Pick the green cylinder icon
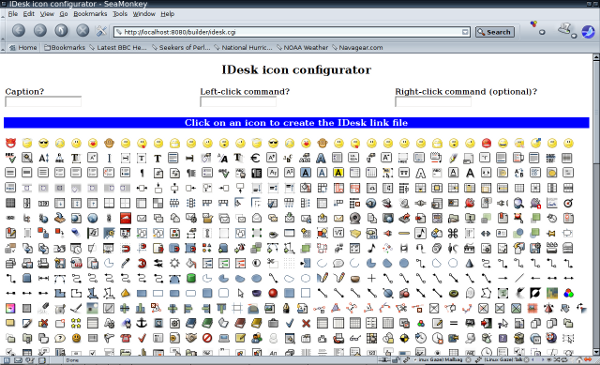This screenshot has width=600, height=365. [191, 278]
